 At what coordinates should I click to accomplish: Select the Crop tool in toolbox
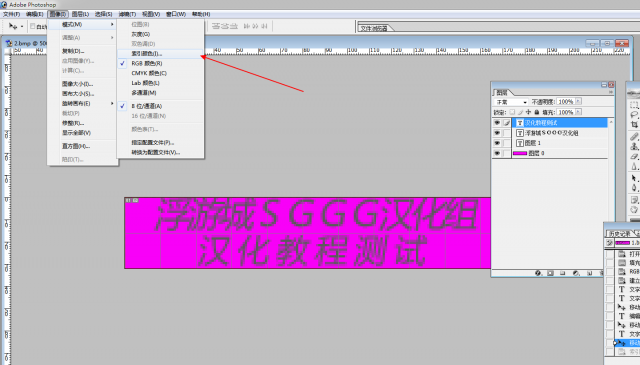[634, 125]
